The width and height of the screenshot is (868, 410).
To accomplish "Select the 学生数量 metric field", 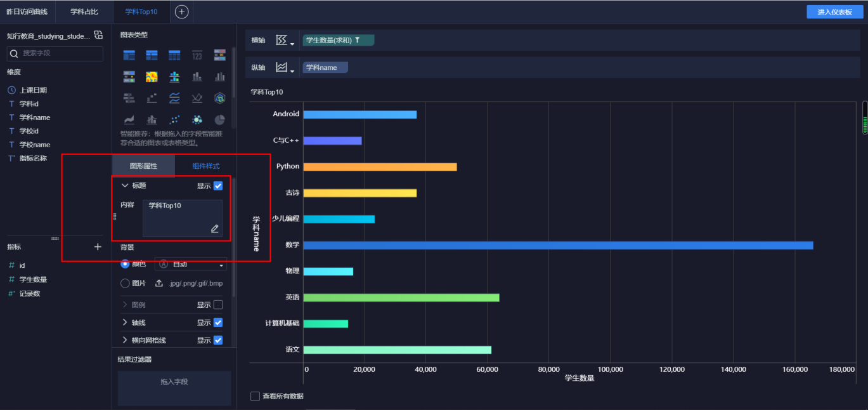I will 33,279.
